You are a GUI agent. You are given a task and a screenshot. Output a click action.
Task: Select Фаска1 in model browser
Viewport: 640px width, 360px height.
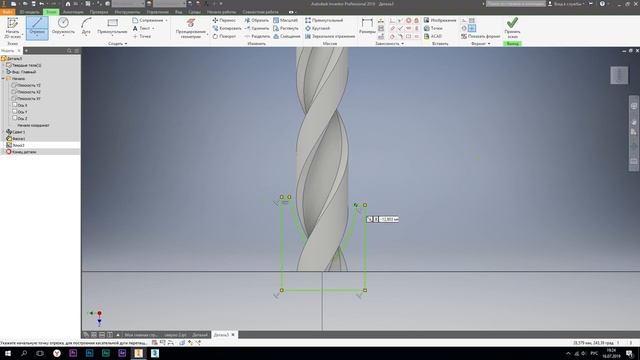[18, 138]
